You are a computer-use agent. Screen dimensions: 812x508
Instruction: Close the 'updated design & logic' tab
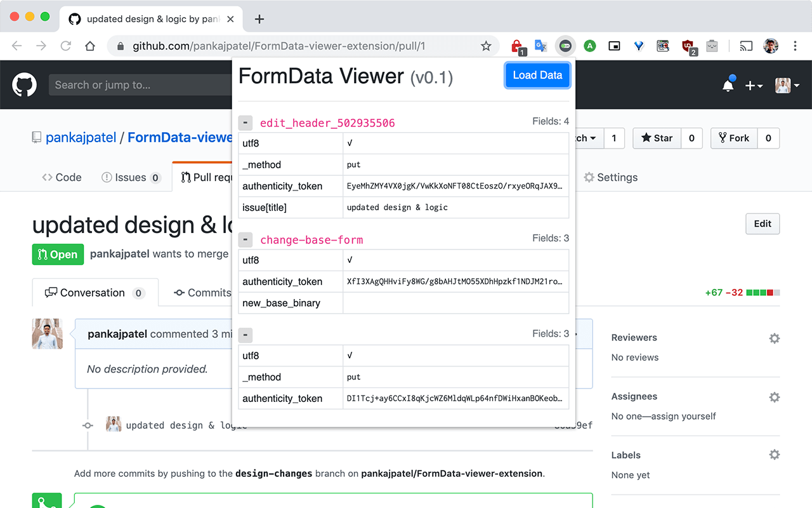(230, 19)
